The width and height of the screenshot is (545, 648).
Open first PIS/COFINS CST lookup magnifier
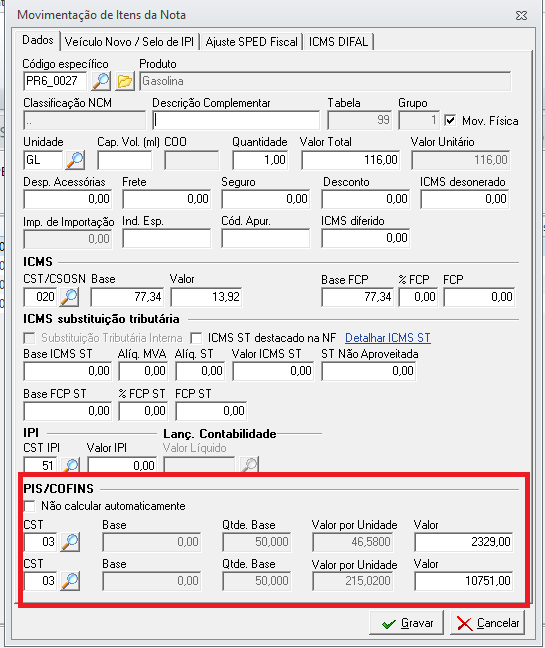(x=70, y=542)
